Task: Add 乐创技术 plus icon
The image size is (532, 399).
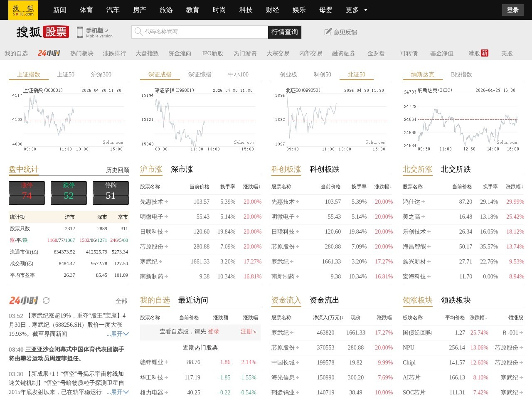Action: [429, 232]
